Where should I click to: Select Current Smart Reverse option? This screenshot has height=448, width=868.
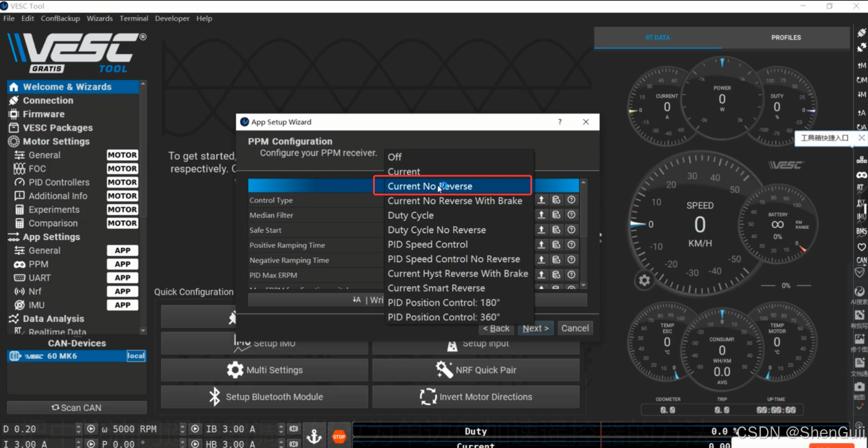[436, 288]
